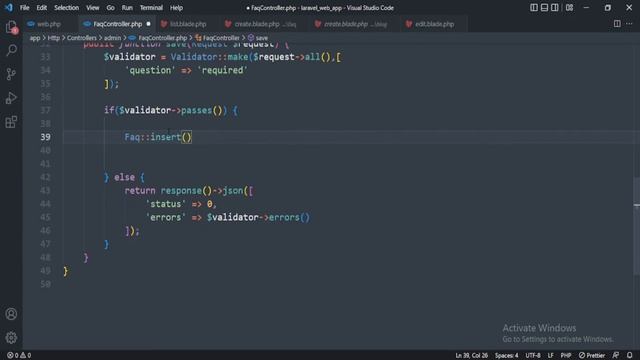Open the errors and warnings status indicator

(x=19, y=356)
